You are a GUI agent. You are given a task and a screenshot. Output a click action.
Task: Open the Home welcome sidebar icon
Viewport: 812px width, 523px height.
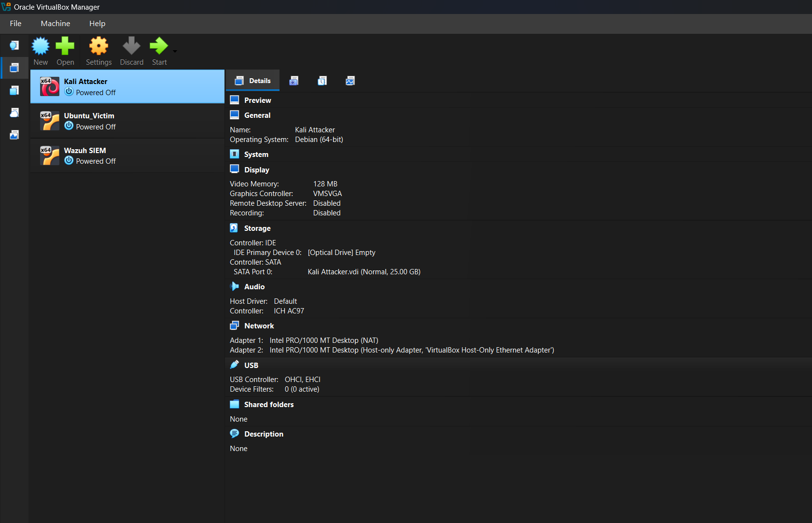point(14,45)
